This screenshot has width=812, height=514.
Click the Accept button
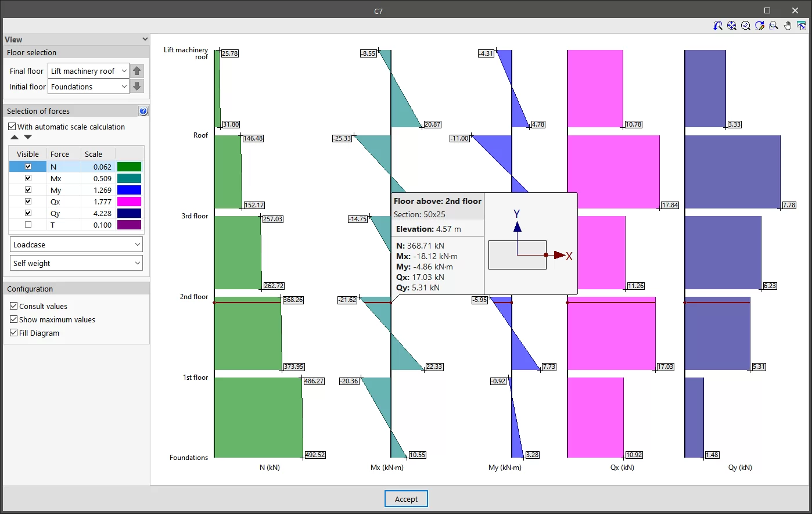point(406,499)
